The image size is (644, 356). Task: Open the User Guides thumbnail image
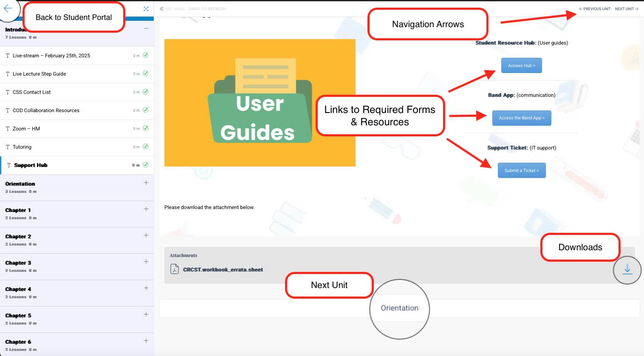tap(260, 103)
